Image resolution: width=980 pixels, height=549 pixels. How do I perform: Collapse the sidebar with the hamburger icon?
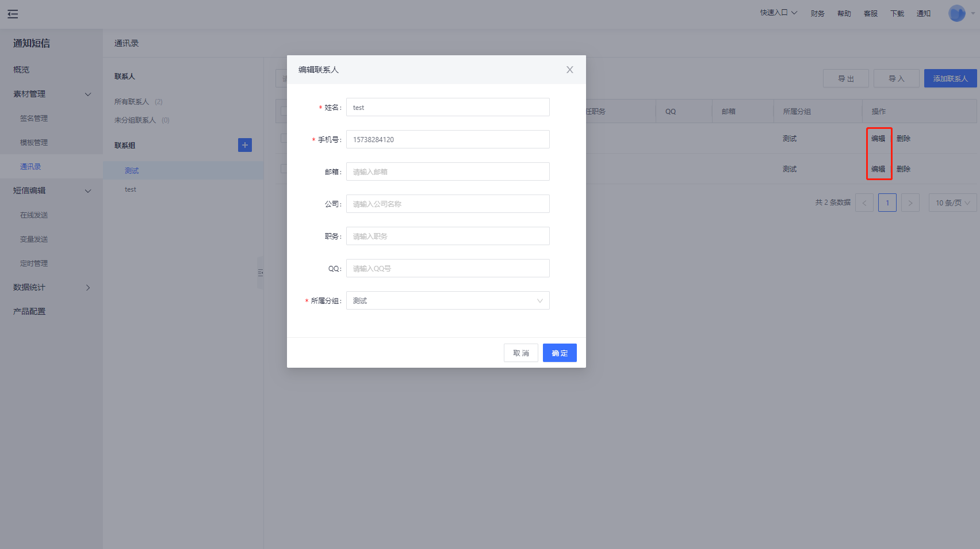click(x=13, y=14)
